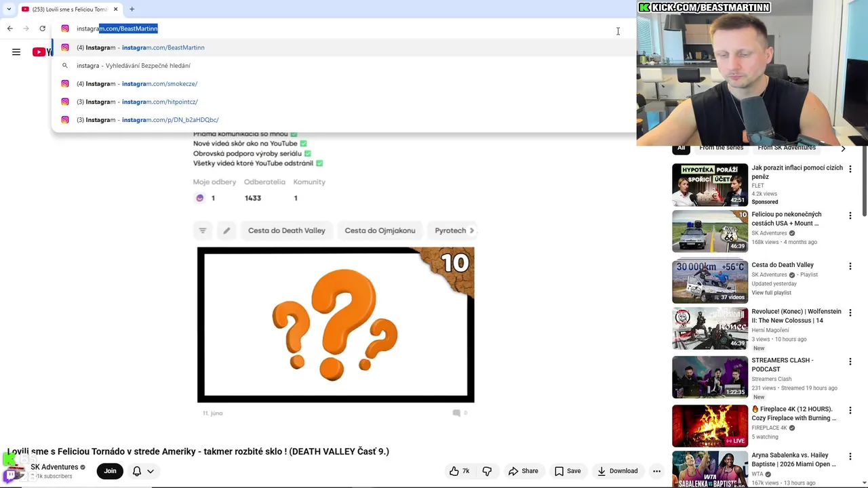Viewport: 868px width, 488px height.
Task: Click the pencil edit icon
Action: [226, 230]
